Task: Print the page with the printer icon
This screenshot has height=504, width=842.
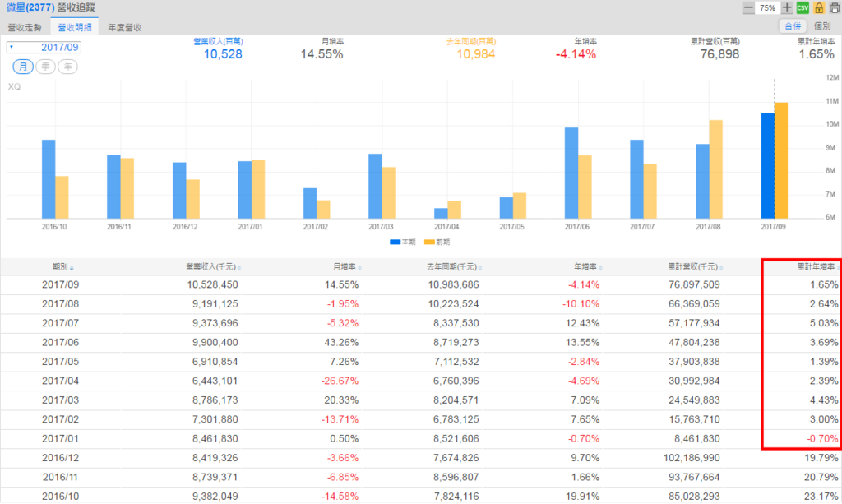Action: 835,8
